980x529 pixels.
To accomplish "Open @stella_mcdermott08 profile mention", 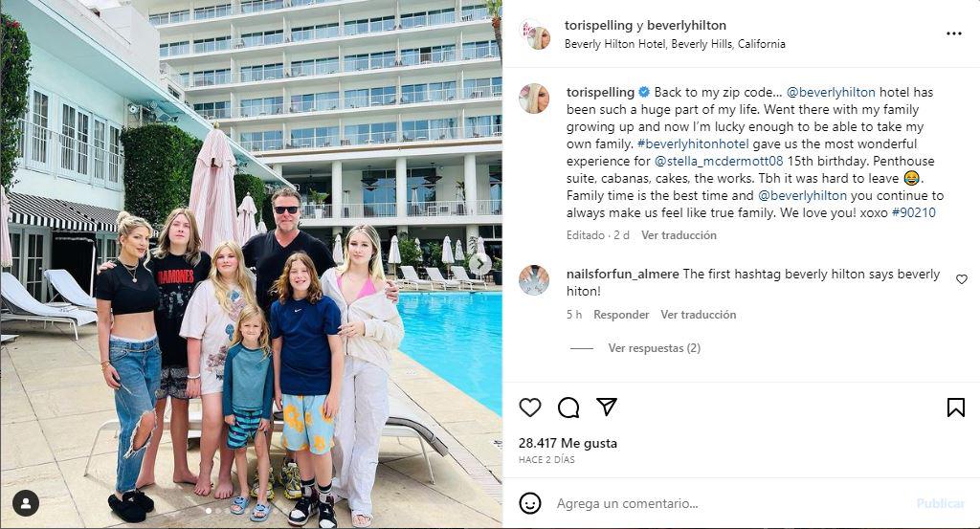I will click(x=719, y=161).
